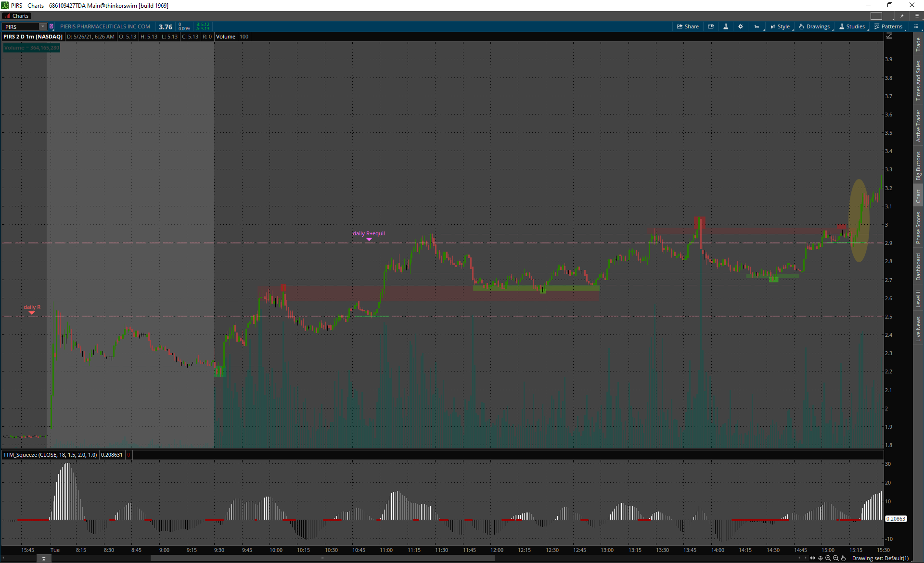Screen dimensions: 924x563
Task: Click the zoom in magnifier icon
Action: click(828, 558)
